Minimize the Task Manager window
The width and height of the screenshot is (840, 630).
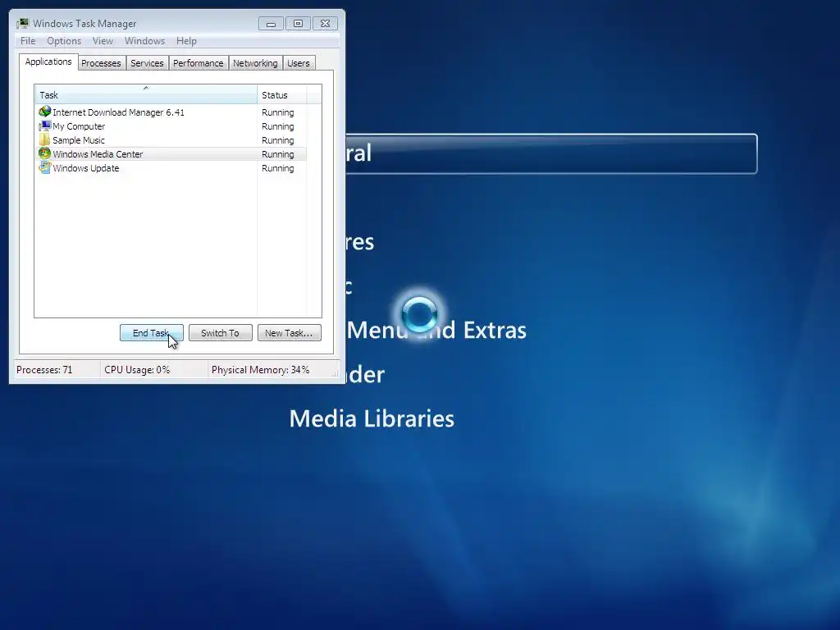coord(271,24)
